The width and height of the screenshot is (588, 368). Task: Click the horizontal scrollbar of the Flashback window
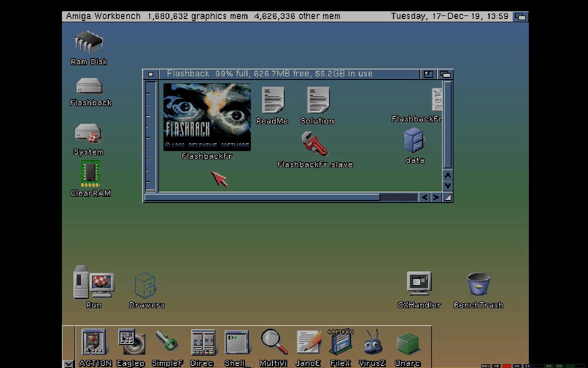[281, 197]
